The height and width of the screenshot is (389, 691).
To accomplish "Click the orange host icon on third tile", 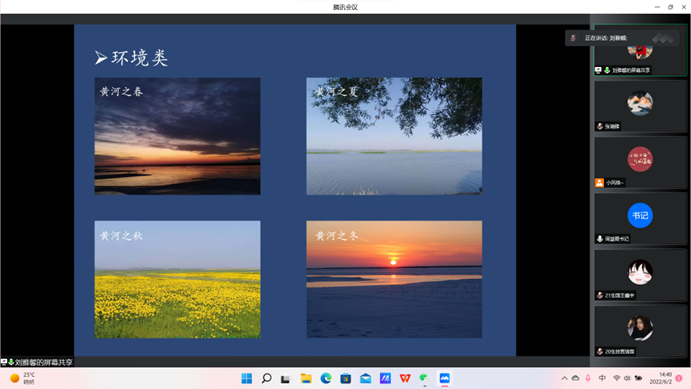I will coord(599,183).
